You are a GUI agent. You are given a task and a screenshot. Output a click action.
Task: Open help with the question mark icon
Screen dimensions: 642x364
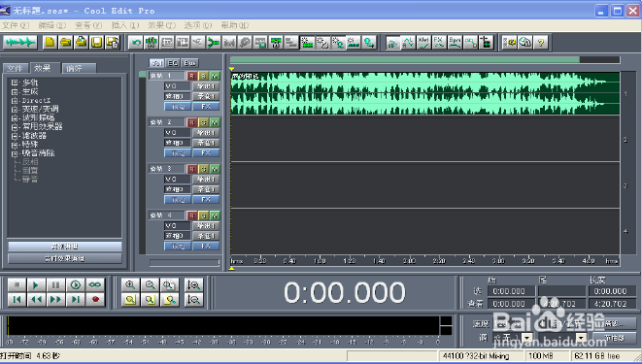pos(541,43)
